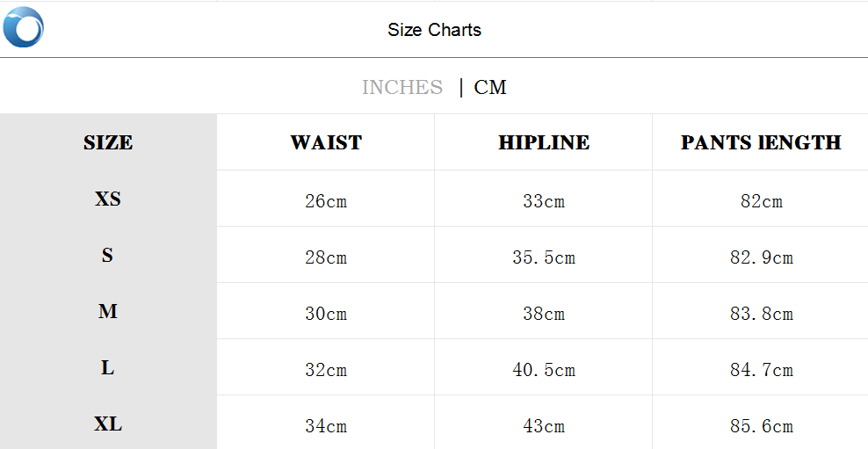The height and width of the screenshot is (449, 868).
Task: Click the 82cm pants length cell
Action: click(761, 201)
